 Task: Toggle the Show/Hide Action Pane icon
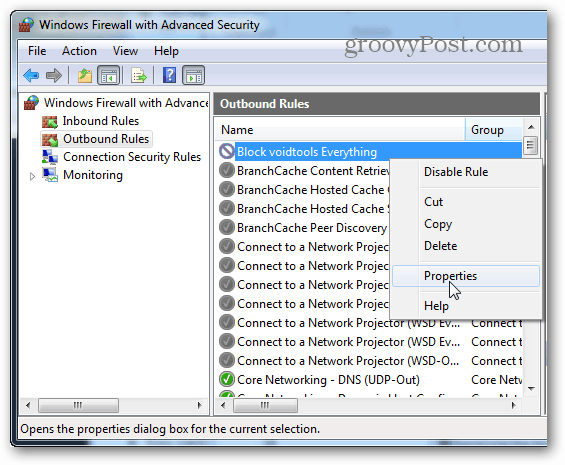[194, 76]
